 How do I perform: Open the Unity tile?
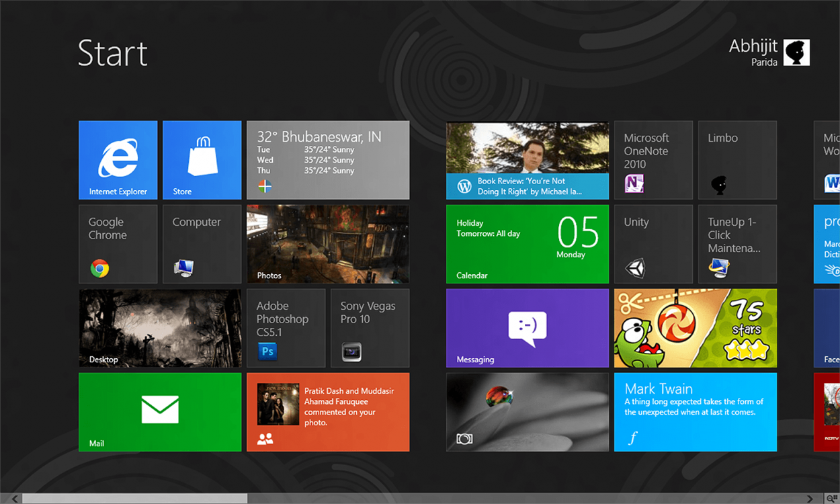pyautogui.click(x=653, y=244)
